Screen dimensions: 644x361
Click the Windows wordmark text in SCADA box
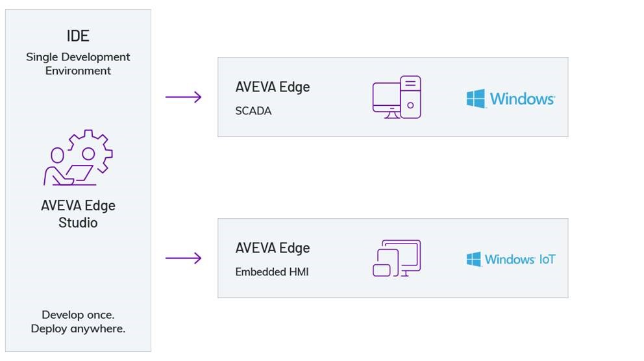pyautogui.click(x=522, y=99)
